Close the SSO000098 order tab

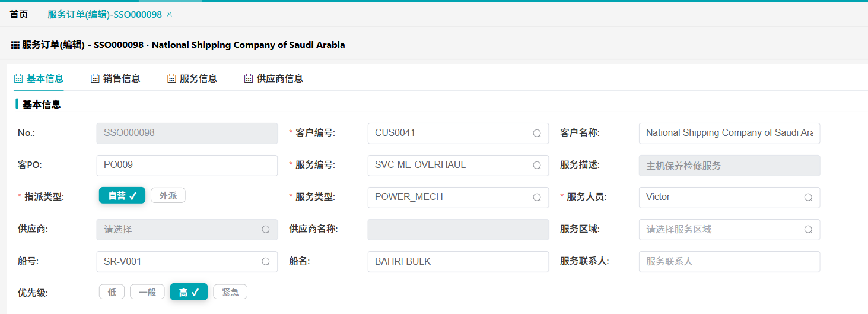coord(170,14)
